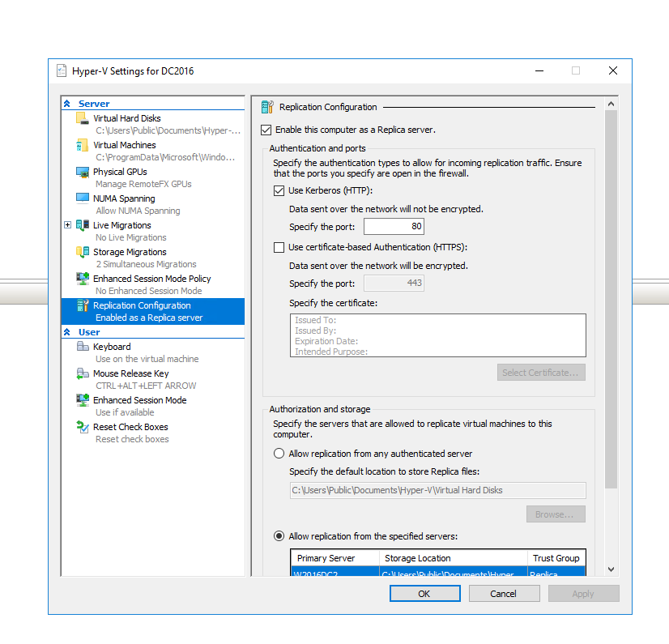Click the Browse button
This screenshot has width=669, height=644.
tap(556, 514)
